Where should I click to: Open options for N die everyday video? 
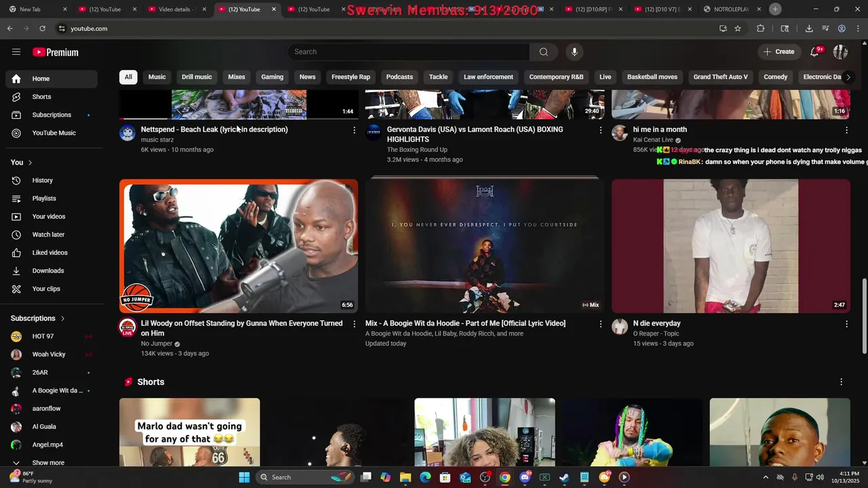pyautogui.click(x=846, y=324)
